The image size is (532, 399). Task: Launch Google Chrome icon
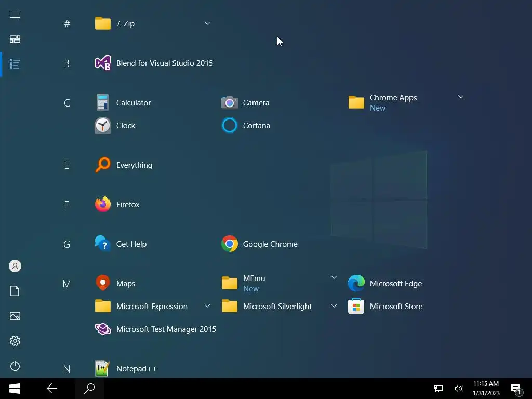pyautogui.click(x=229, y=244)
